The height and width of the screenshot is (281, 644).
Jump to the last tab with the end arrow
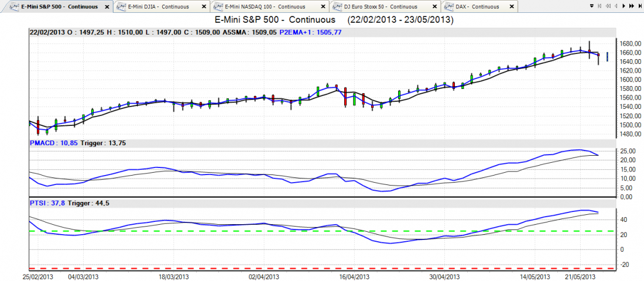[x=639, y=6]
